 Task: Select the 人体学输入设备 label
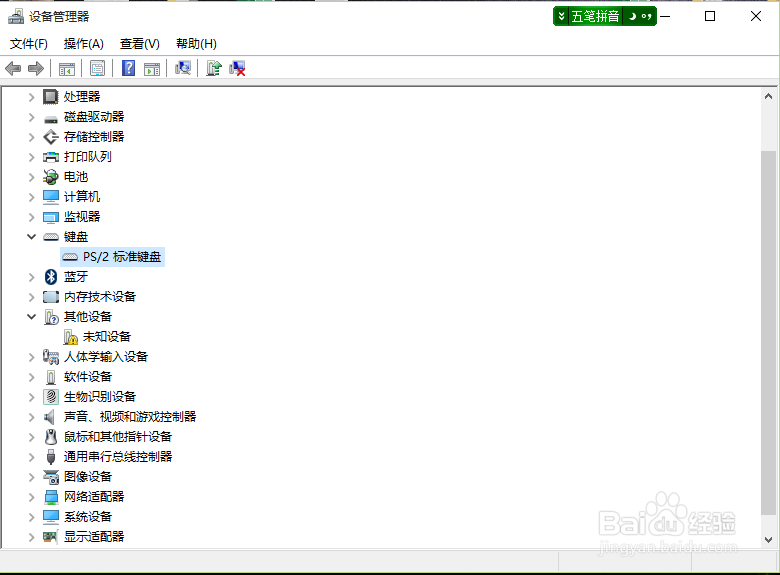pos(106,357)
